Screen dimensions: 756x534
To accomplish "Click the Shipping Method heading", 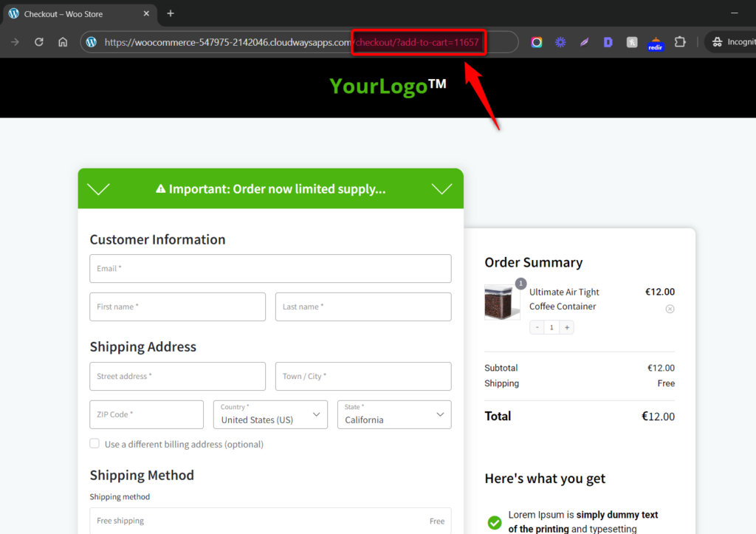I will [x=142, y=475].
